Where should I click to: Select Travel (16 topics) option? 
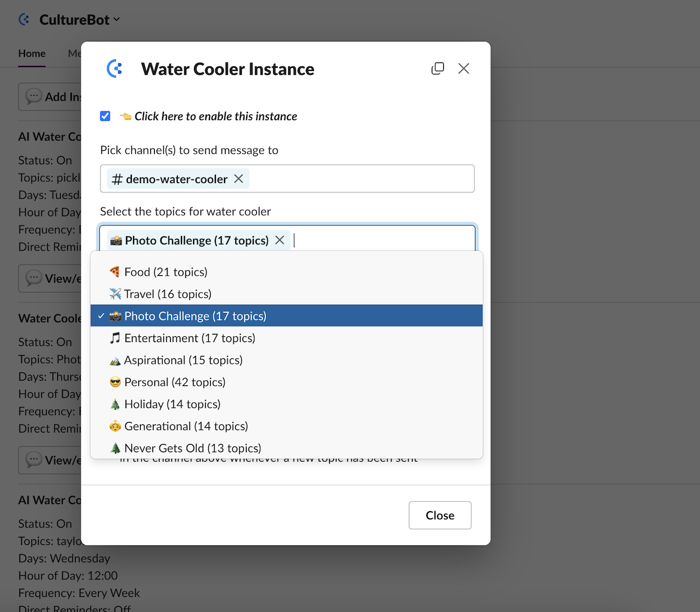tap(286, 294)
